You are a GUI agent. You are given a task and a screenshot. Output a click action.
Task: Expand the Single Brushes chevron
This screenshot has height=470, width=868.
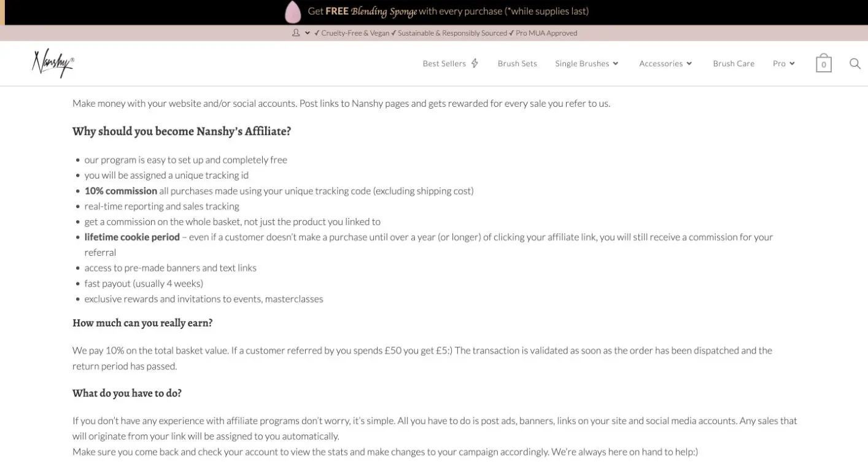coord(616,63)
